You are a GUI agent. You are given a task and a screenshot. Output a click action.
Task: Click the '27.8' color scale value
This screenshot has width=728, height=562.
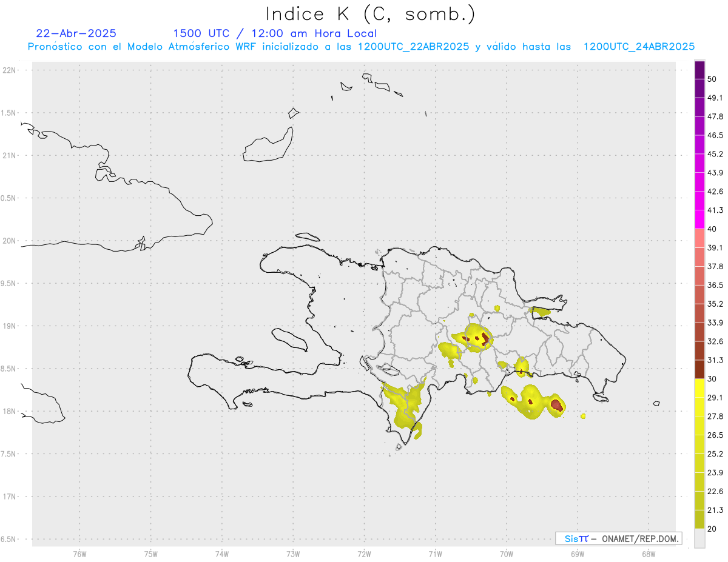click(715, 416)
